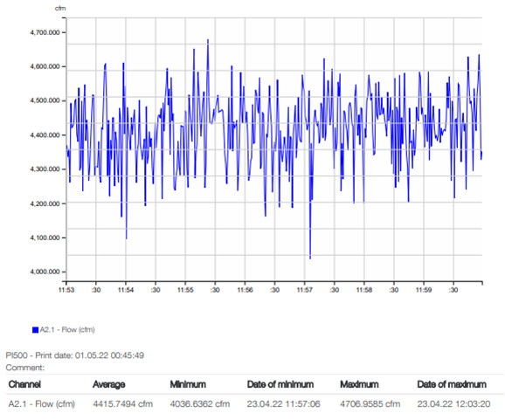Click the minimum date 23.04.22 11:57:06

coord(284,404)
